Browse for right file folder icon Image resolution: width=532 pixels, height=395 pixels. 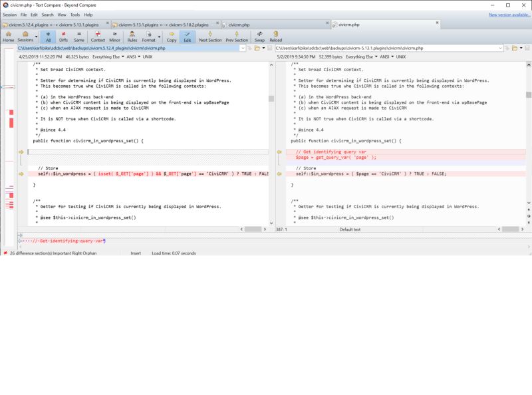(x=515, y=48)
